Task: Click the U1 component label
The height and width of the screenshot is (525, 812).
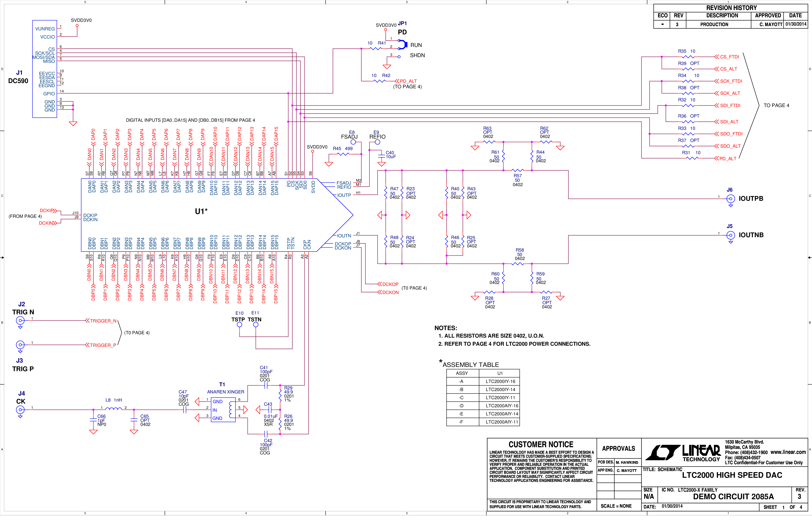Action: point(201,212)
